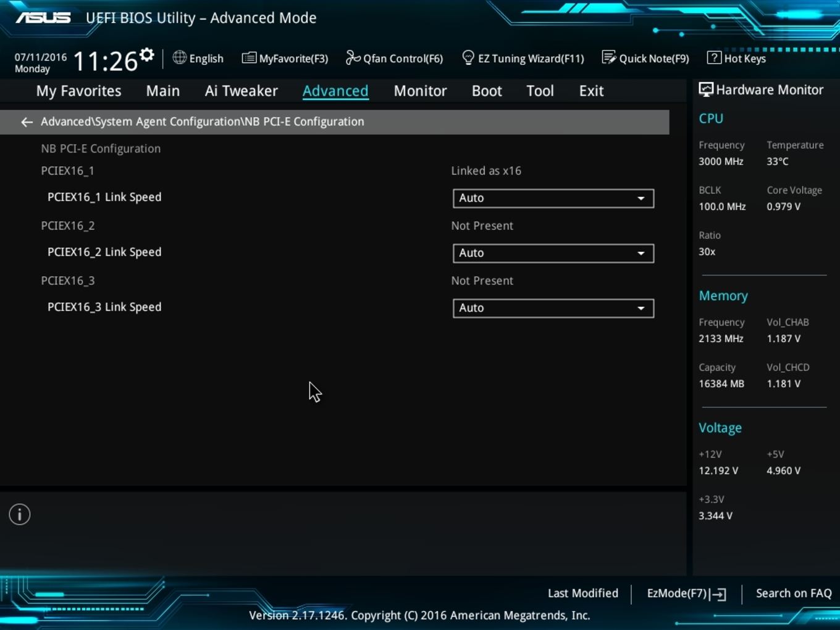Click the Ratio value 30x
Image resolution: width=840 pixels, height=630 pixels.
[707, 251]
